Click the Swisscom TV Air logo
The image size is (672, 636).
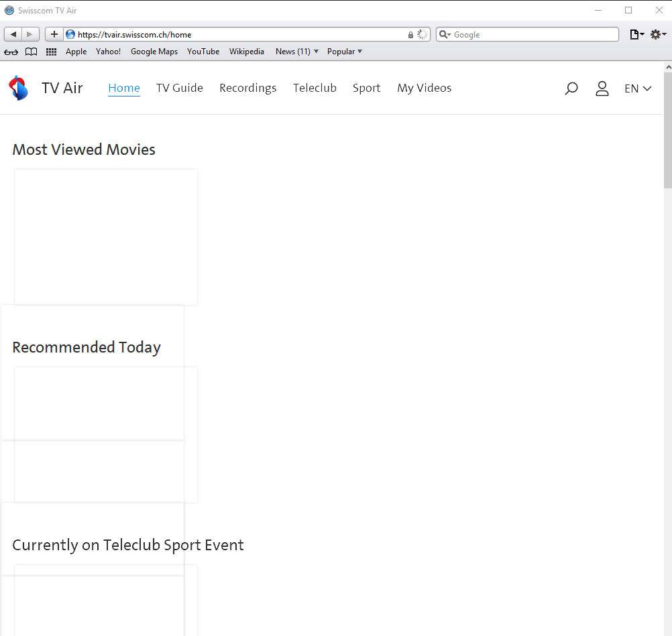(x=18, y=88)
